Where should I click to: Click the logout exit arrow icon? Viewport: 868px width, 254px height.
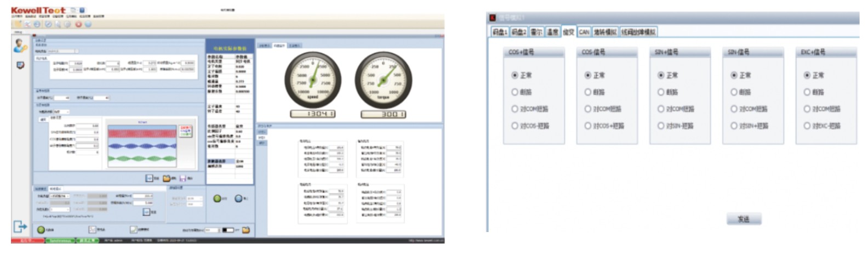click(x=20, y=226)
